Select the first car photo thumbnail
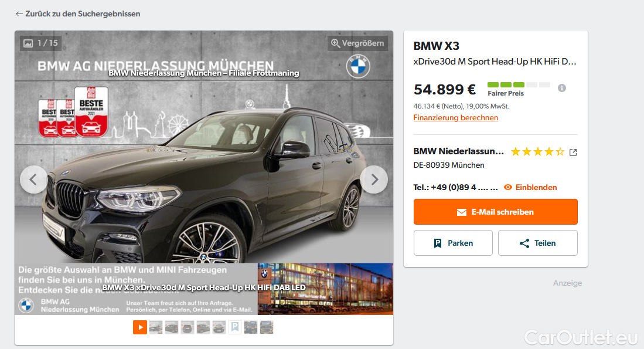Screen dimensions: 644x349 [x=156, y=327]
